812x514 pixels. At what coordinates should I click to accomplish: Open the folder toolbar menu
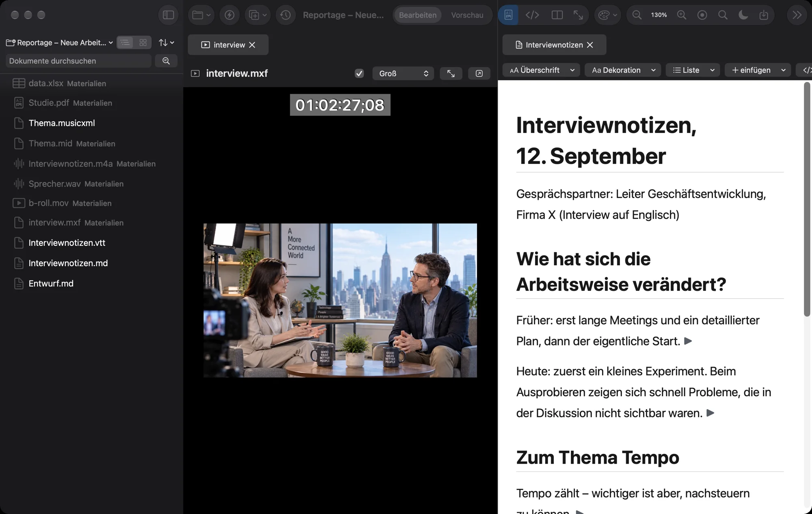pos(201,15)
